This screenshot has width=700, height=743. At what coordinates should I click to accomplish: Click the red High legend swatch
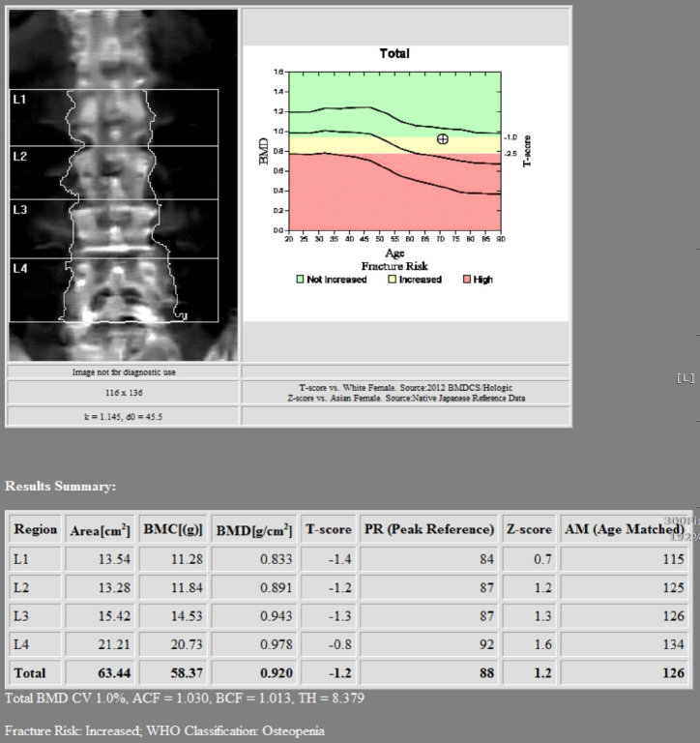pos(466,280)
